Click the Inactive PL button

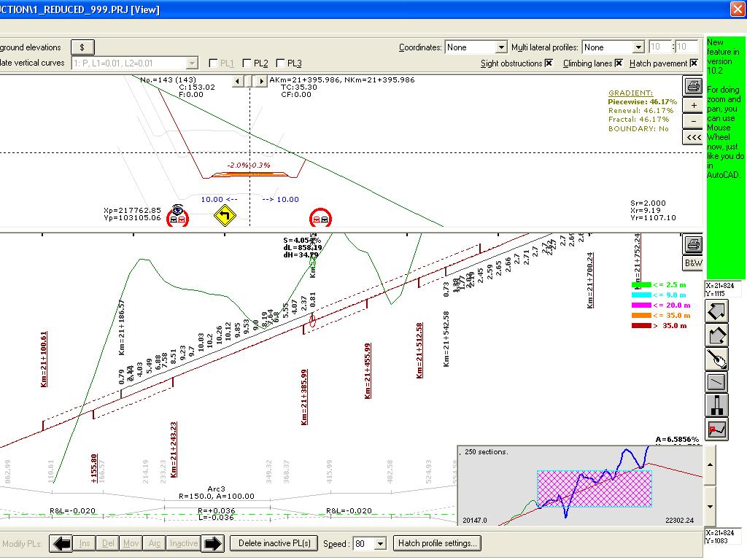point(183,543)
